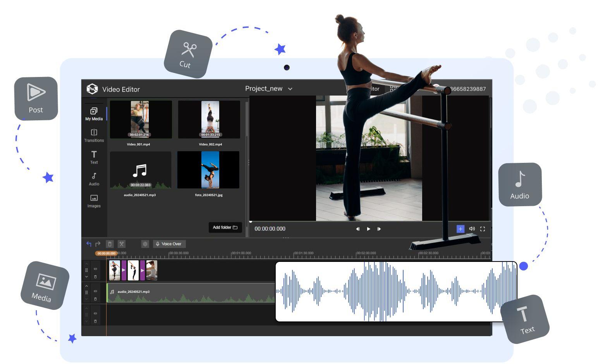Undo the last action
The height and width of the screenshot is (364, 598).
[89, 244]
